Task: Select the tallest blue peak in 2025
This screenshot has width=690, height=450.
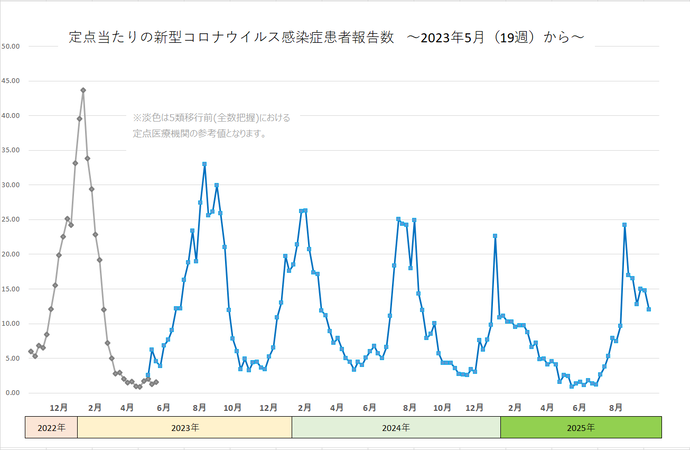Action: (x=624, y=225)
